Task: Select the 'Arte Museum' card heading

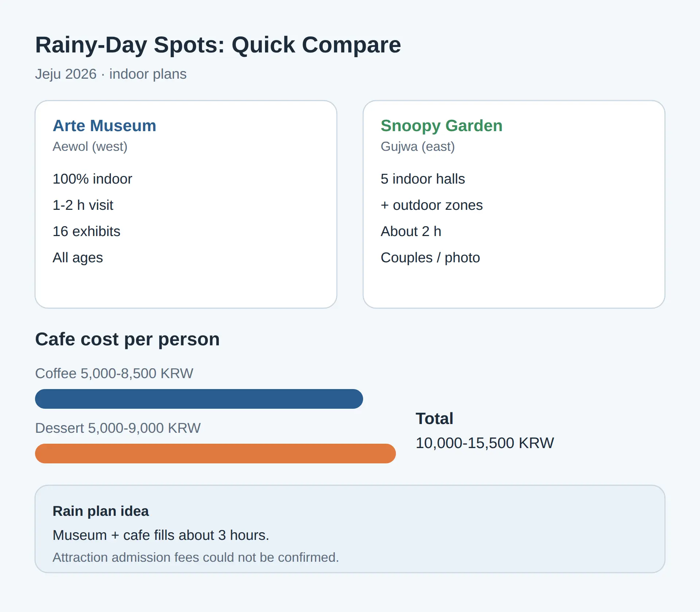Action: click(105, 126)
